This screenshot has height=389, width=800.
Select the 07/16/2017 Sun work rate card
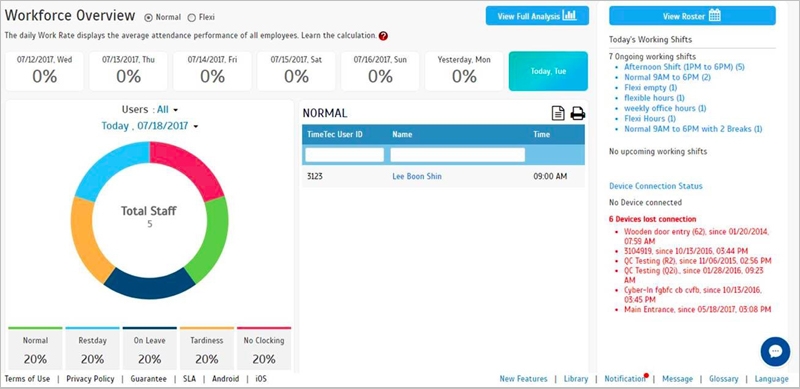tap(380, 71)
